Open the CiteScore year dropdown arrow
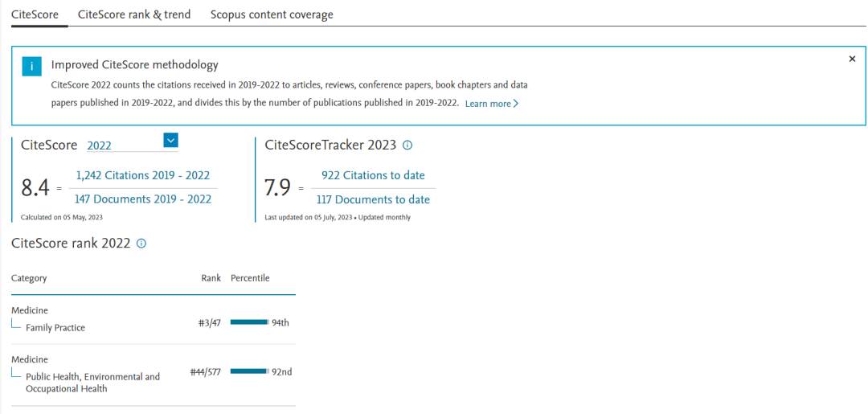The height and width of the screenshot is (414, 868). 170,141
